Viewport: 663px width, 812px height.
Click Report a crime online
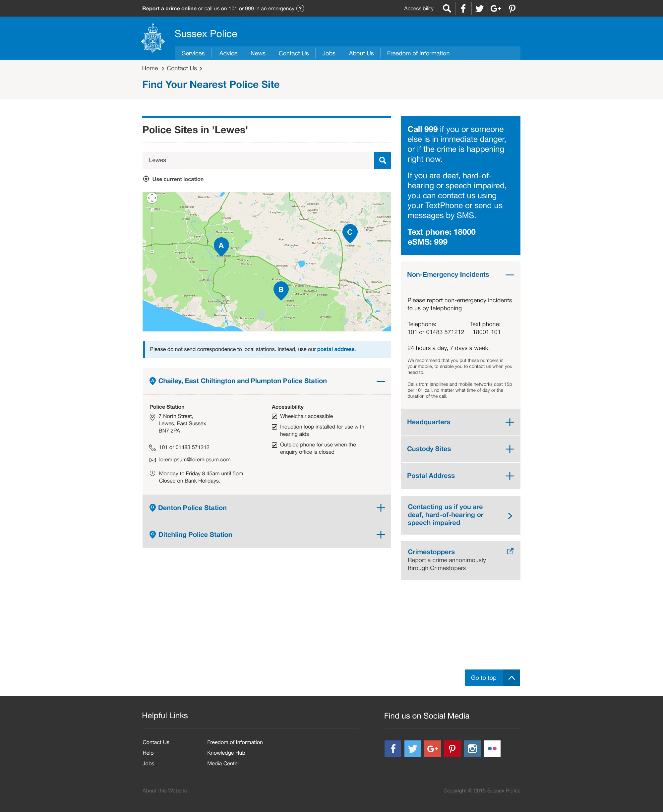[x=169, y=8]
